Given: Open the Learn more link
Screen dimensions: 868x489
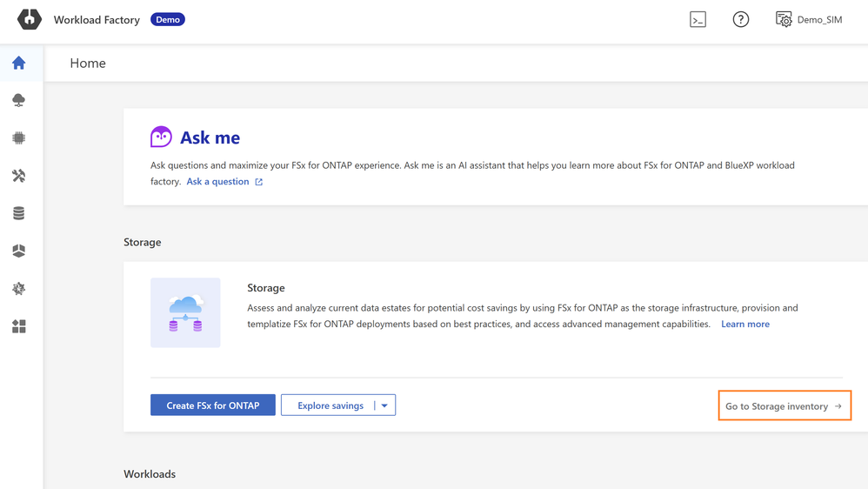Looking at the screenshot, I should (x=744, y=324).
